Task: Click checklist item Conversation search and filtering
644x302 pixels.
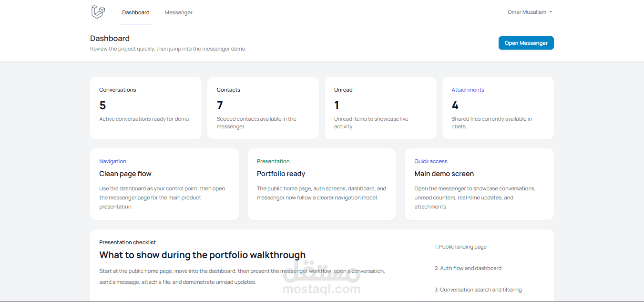Action: (x=478, y=290)
